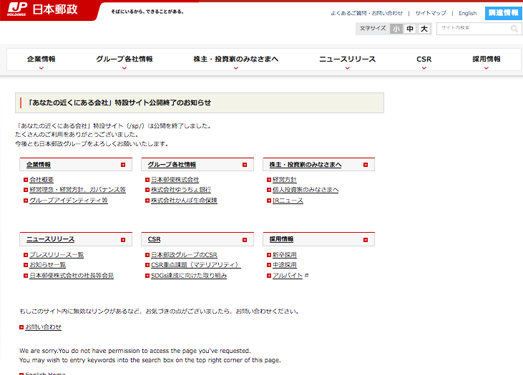Switch to the English site
Image resolution: width=523 pixels, height=375 pixels.
coord(468,13)
